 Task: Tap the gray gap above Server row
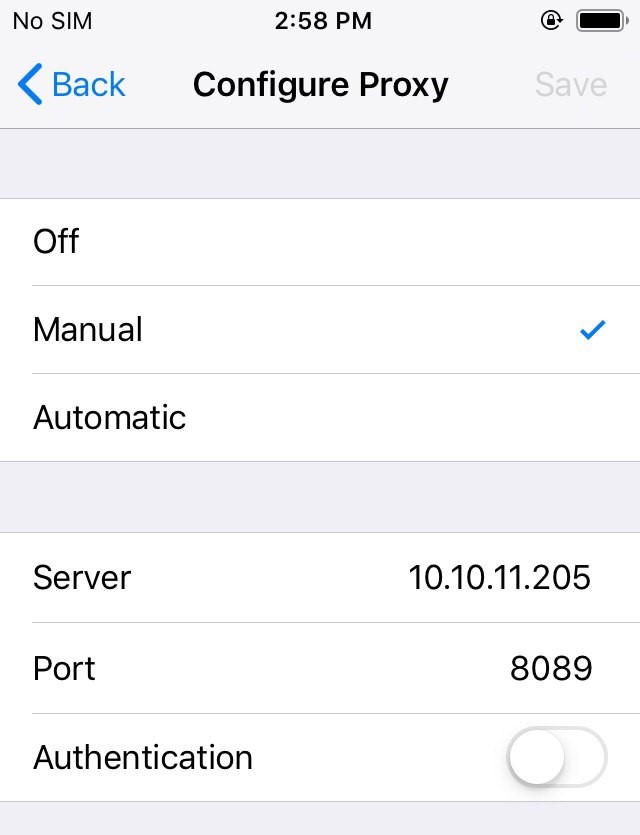[x=320, y=497]
